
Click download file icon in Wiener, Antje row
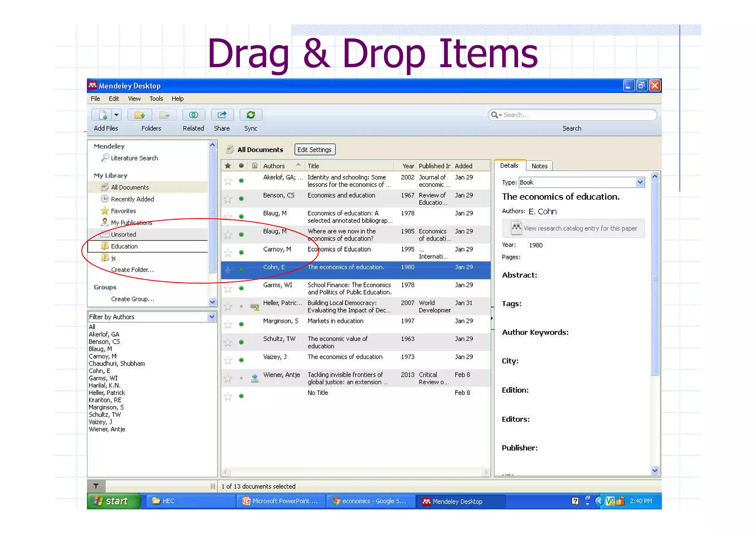(255, 378)
